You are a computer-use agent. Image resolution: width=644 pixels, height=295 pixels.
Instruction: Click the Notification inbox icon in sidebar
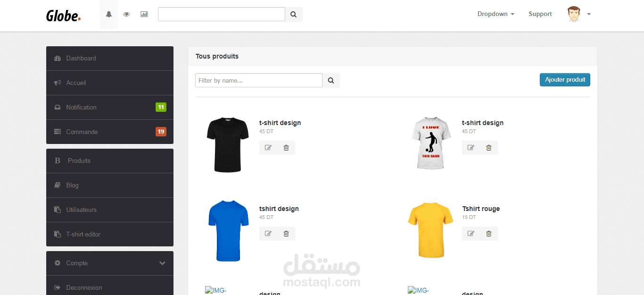pos(58,108)
